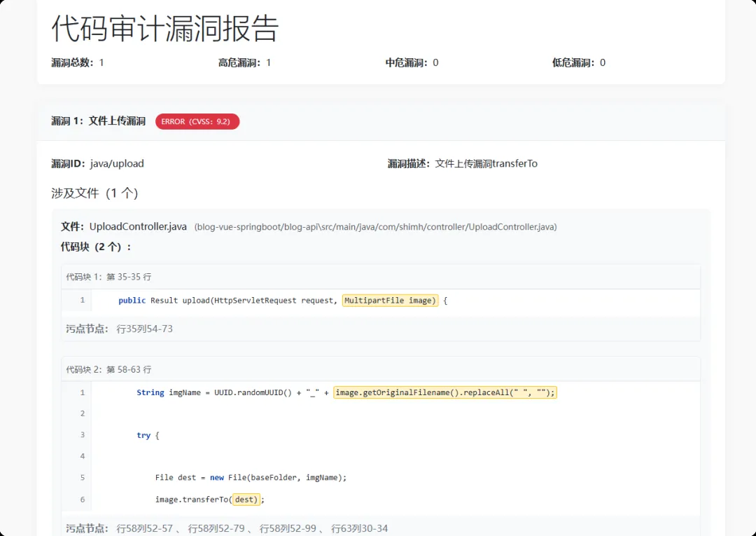Click taint node 行58列52-79
Image resolution: width=756 pixels, height=536 pixels.
pos(216,529)
